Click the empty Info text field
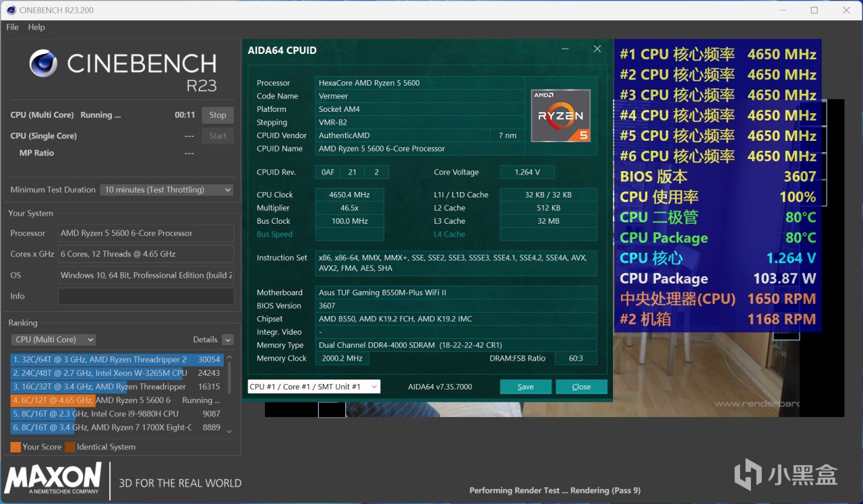Screen dimensions: 863x504 point(146,296)
